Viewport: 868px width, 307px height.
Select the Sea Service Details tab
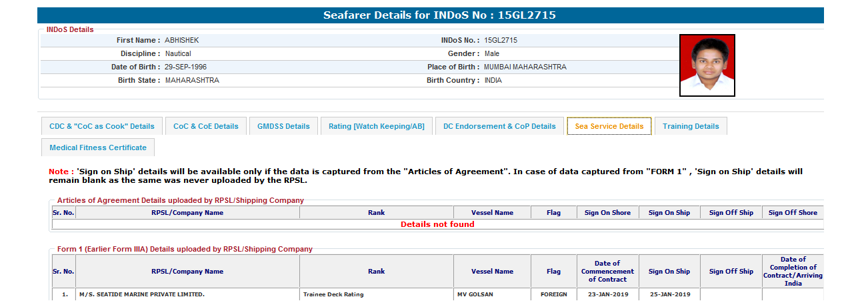[x=609, y=126]
